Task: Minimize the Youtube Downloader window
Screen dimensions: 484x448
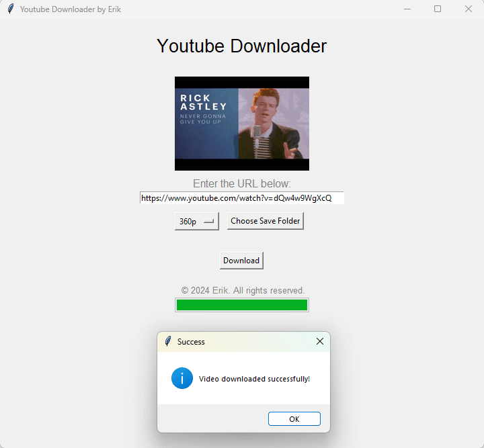Action: click(x=407, y=9)
